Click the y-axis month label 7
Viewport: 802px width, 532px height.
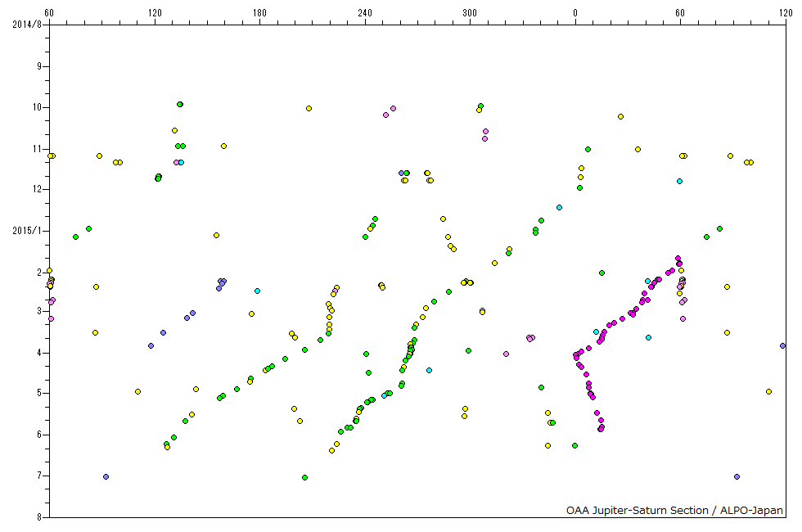pyautogui.click(x=39, y=476)
